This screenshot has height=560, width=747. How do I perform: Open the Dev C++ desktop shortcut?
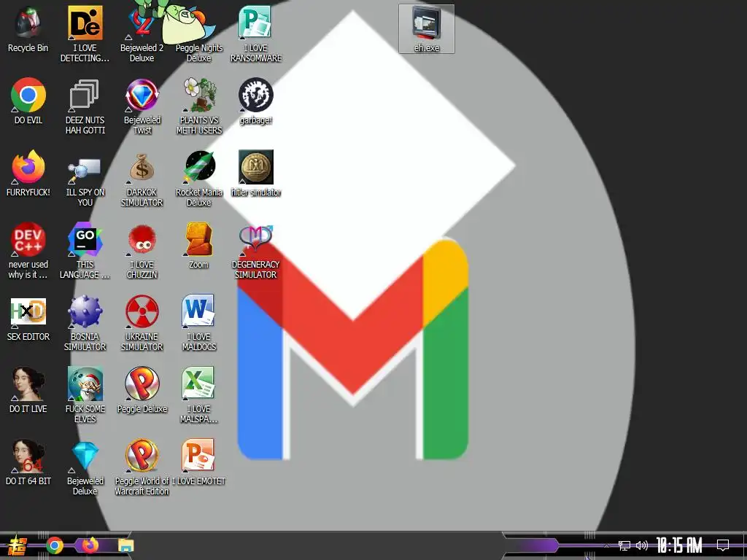[28, 251]
